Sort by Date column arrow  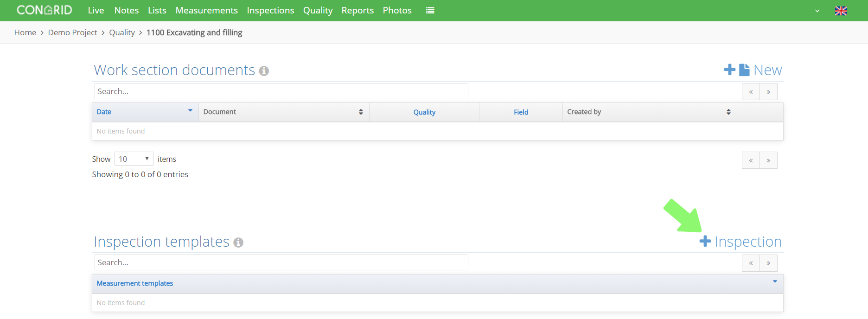click(190, 110)
